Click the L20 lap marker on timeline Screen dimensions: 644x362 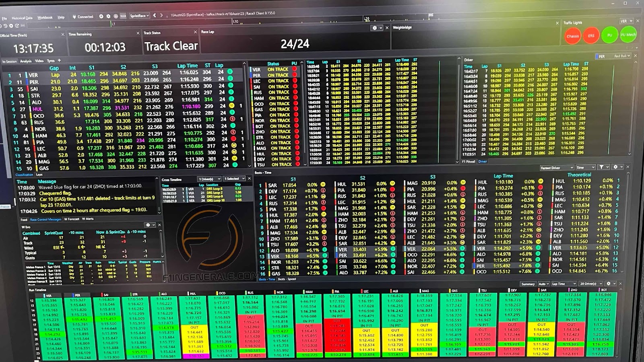click(366, 19)
